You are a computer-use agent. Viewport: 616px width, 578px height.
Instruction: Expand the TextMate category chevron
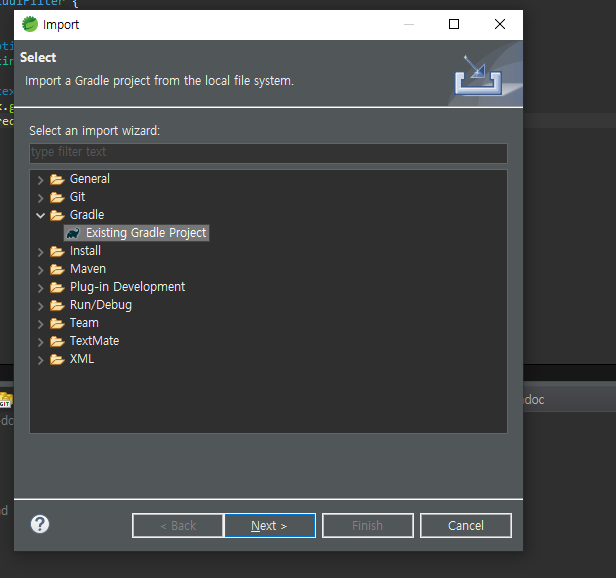40,342
